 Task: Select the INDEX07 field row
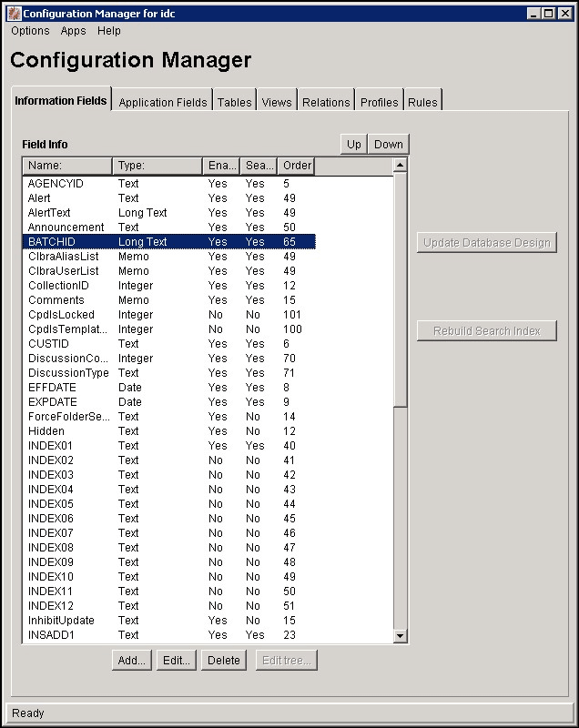169,533
